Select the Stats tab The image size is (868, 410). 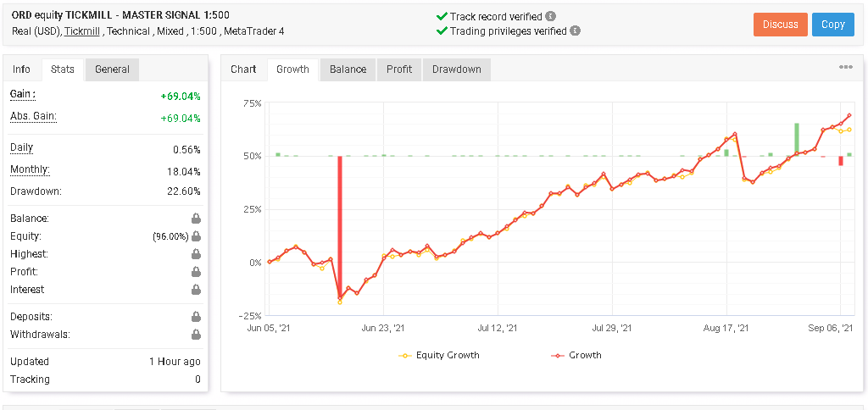click(x=63, y=69)
